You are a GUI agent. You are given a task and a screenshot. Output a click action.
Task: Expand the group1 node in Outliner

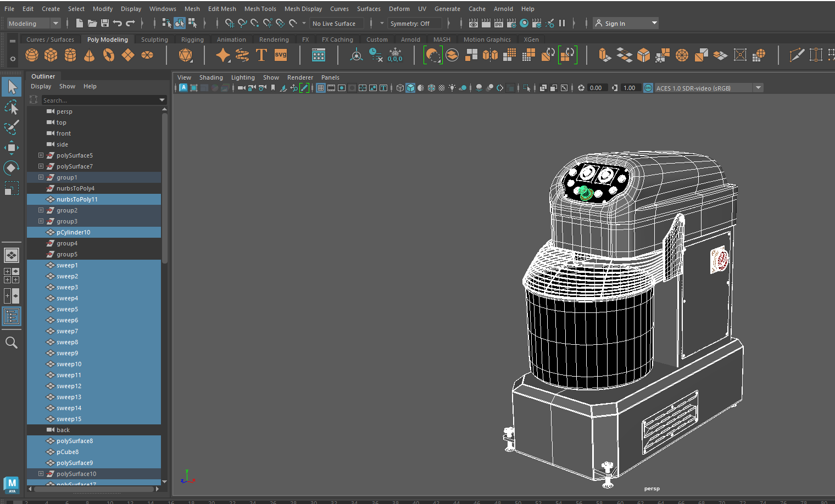[41, 177]
